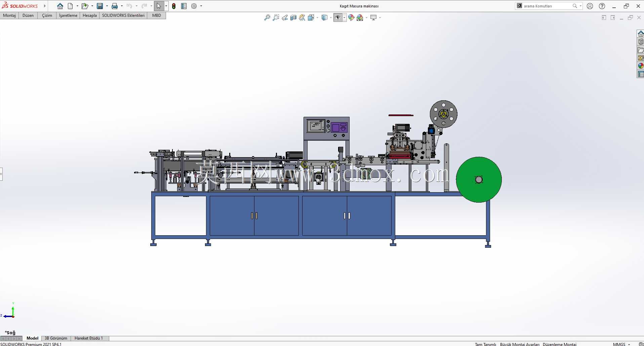This screenshot has width=644, height=346.
Task: Redo the last action
Action: (144, 6)
